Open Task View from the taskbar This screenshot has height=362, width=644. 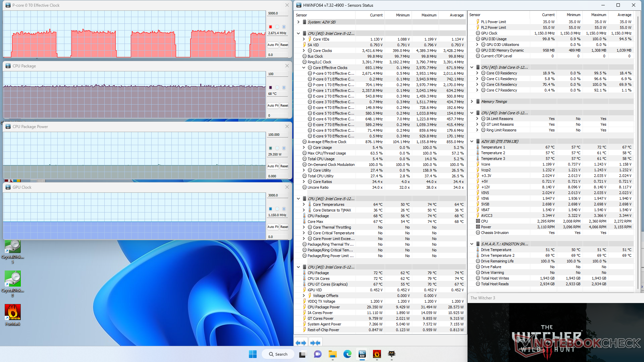pyautogui.click(x=303, y=354)
